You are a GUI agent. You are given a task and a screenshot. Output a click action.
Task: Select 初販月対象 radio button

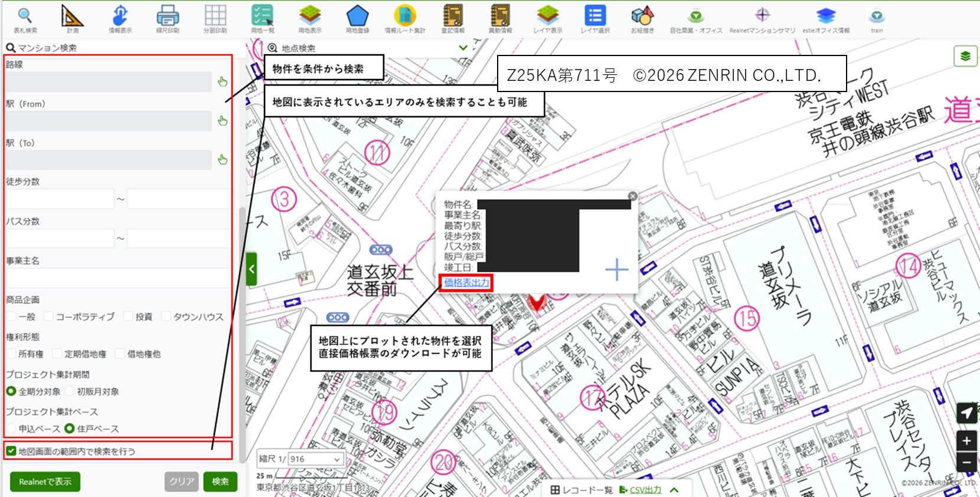(70, 391)
